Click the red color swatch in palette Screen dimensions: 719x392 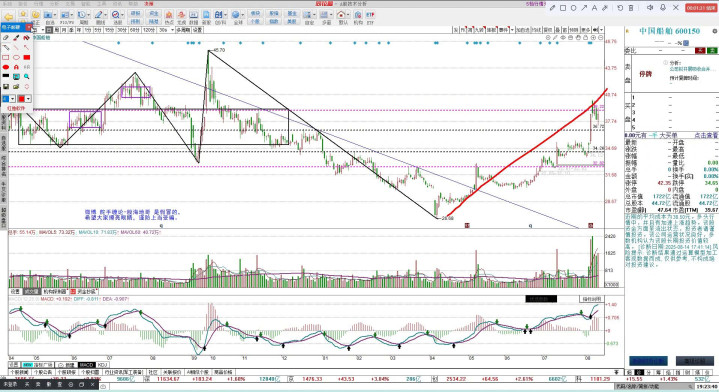[21, 99]
